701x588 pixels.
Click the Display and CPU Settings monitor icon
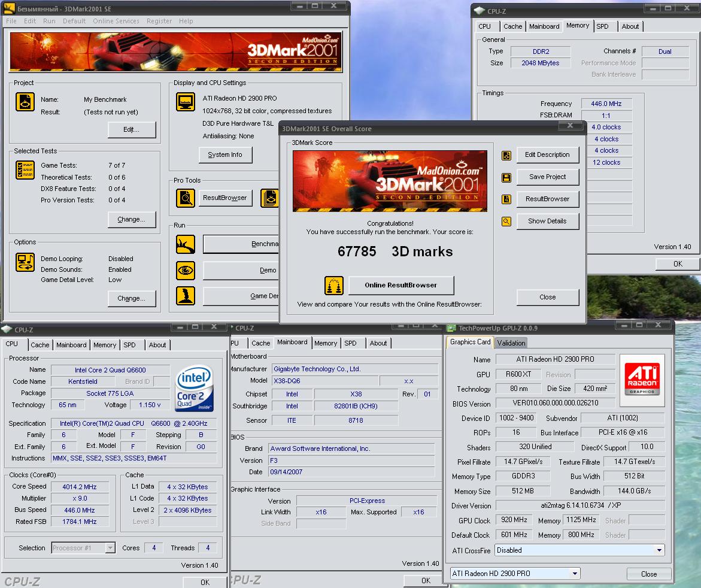tap(185, 102)
